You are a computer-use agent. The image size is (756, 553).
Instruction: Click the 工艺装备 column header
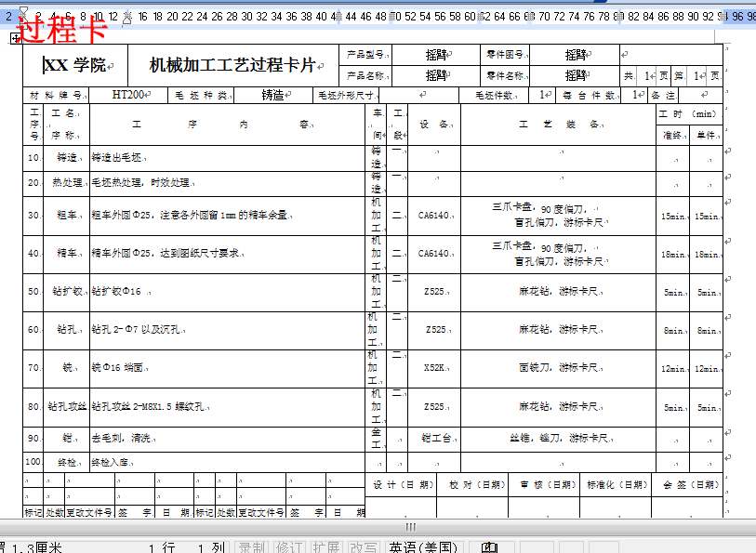coord(558,125)
